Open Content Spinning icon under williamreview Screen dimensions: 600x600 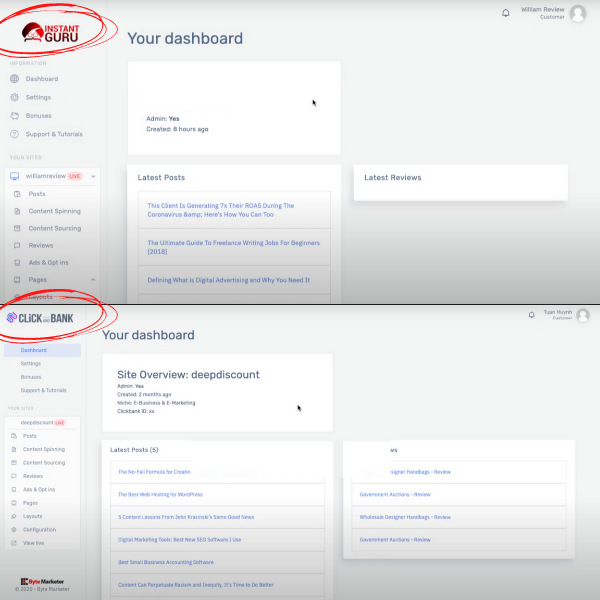point(17,211)
